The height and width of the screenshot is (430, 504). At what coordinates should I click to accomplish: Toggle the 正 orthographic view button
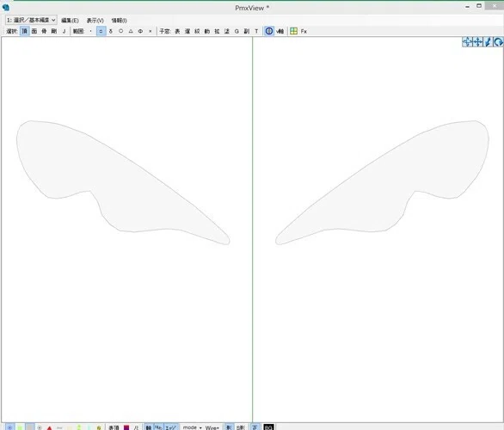click(x=255, y=427)
